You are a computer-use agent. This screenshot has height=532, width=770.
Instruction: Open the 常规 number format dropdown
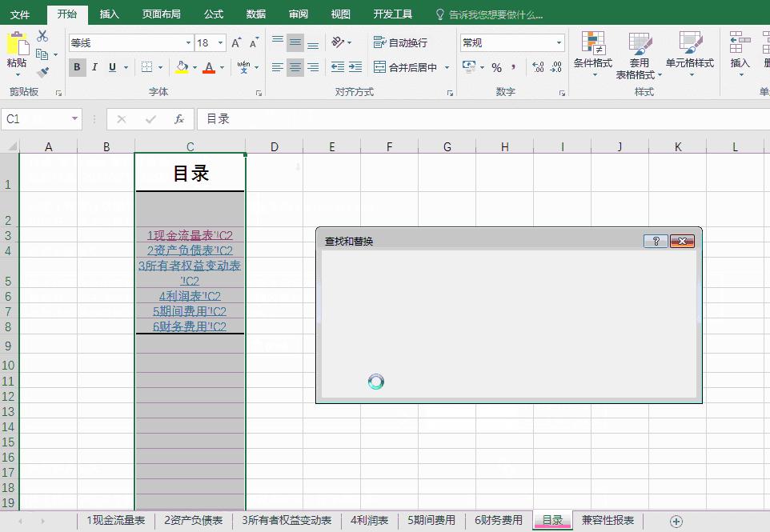click(x=559, y=42)
